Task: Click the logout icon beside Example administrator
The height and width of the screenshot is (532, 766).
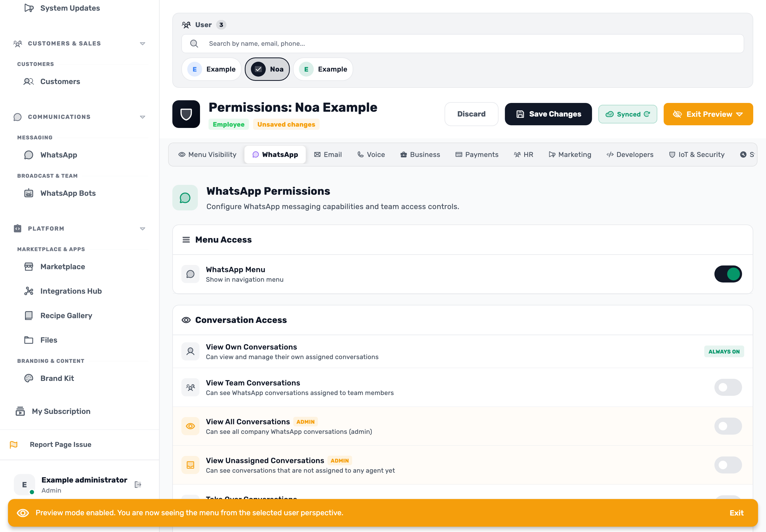Action: pos(138,485)
